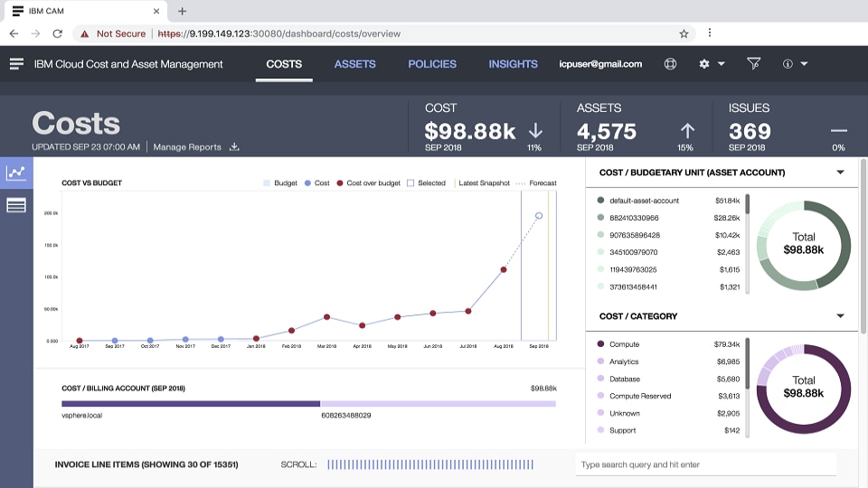Image resolution: width=868 pixels, height=488 pixels.
Task: Click the browser address bar URL
Action: pyautogui.click(x=279, y=33)
